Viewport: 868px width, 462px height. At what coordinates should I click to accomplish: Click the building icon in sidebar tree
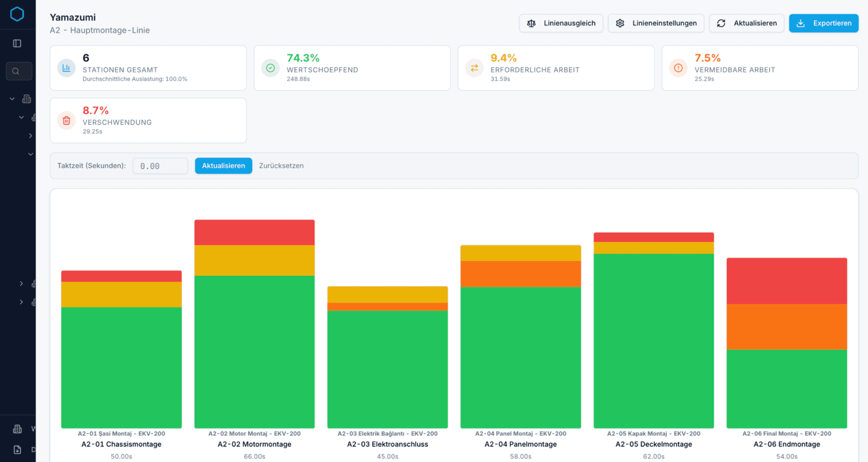point(26,99)
